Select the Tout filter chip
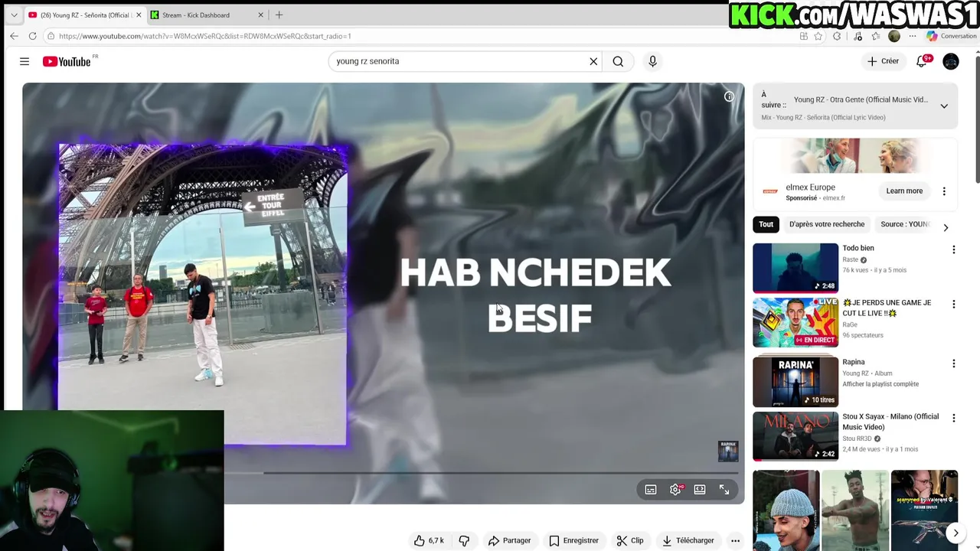 766,224
